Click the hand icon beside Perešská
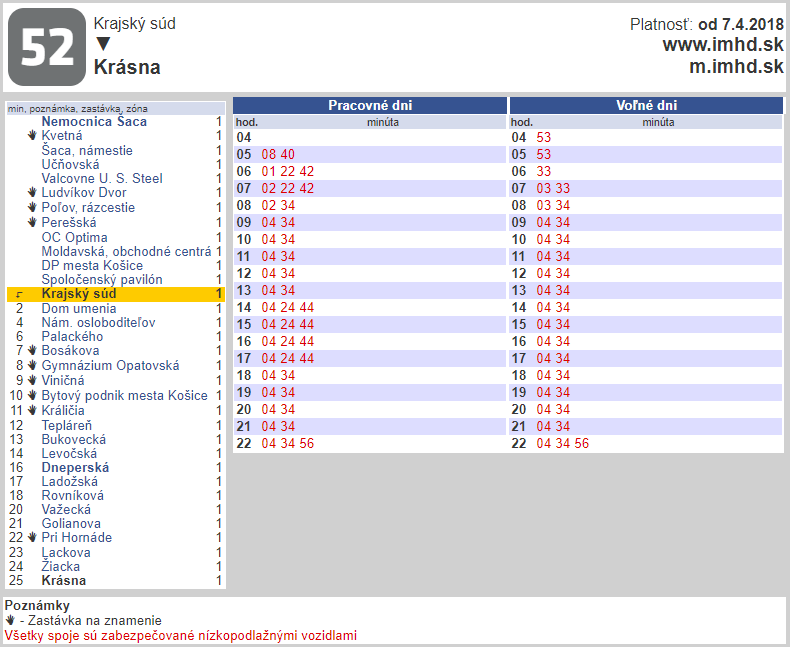This screenshot has width=790, height=647. (32, 222)
